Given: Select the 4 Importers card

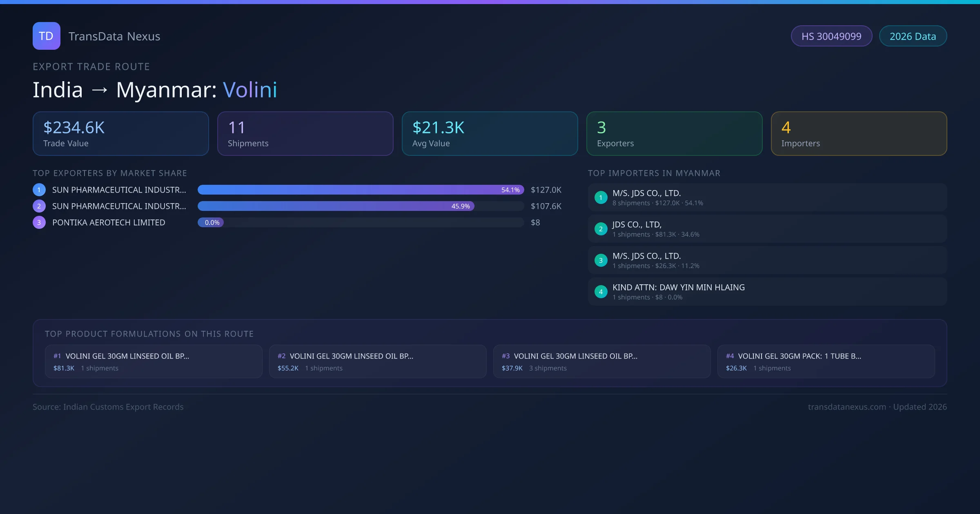Looking at the screenshot, I should [x=859, y=134].
